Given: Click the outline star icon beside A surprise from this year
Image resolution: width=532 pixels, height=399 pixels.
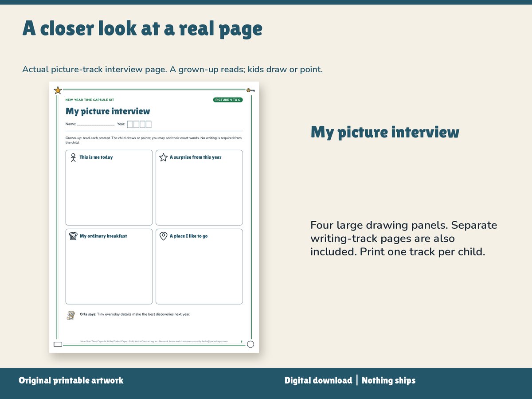Looking at the screenshot, I should pyautogui.click(x=163, y=157).
